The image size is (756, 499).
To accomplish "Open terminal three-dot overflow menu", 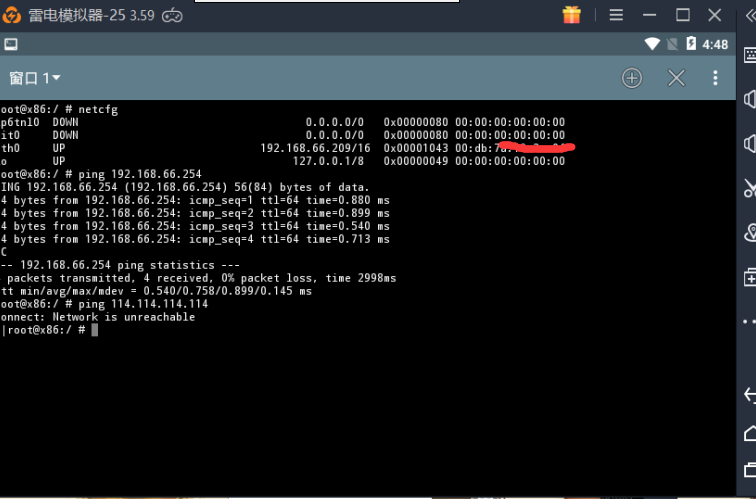I will 715,78.
